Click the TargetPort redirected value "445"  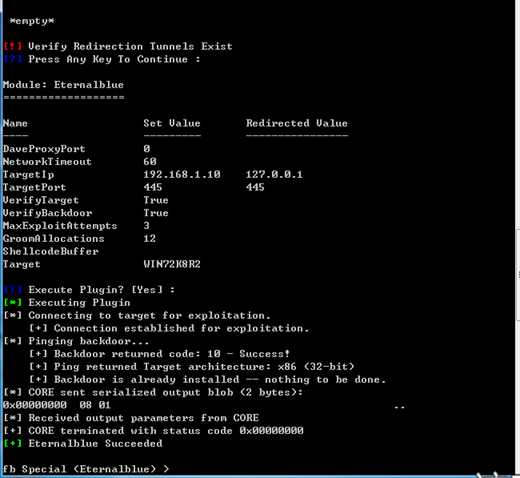click(x=255, y=187)
